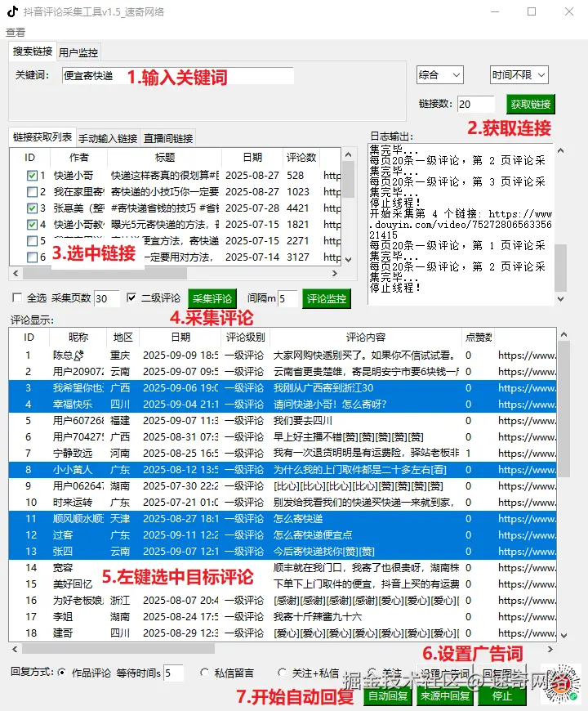
Task: Focus the 等待时间s input field
Action: coord(173,673)
